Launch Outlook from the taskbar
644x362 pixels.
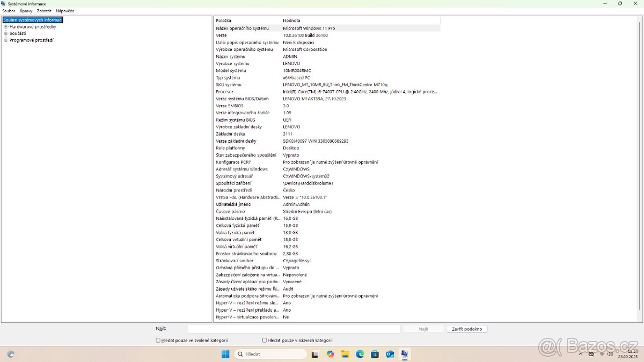[390, 354]
